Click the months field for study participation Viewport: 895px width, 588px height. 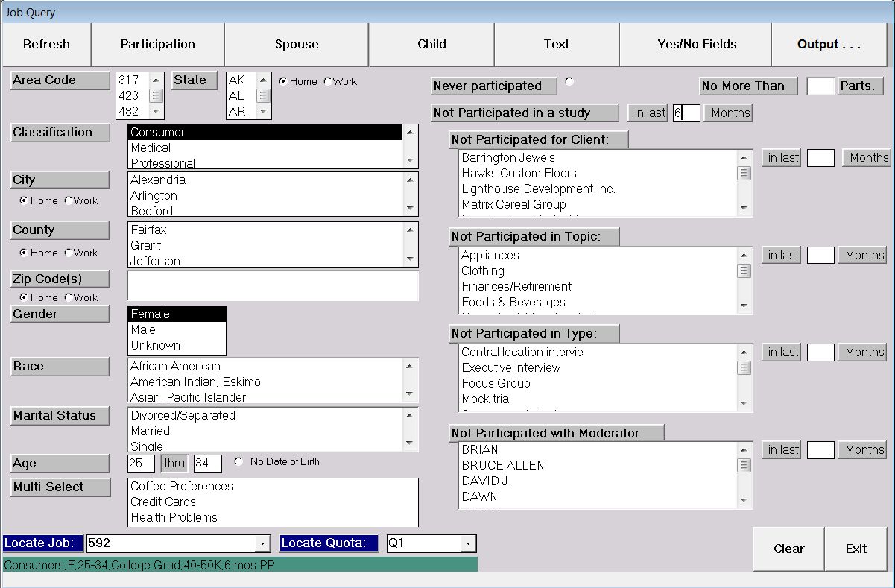click(686, 113)
